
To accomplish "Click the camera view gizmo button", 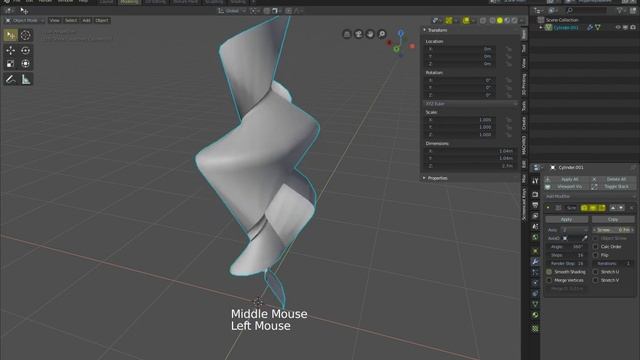I will (x=358, y=34).
